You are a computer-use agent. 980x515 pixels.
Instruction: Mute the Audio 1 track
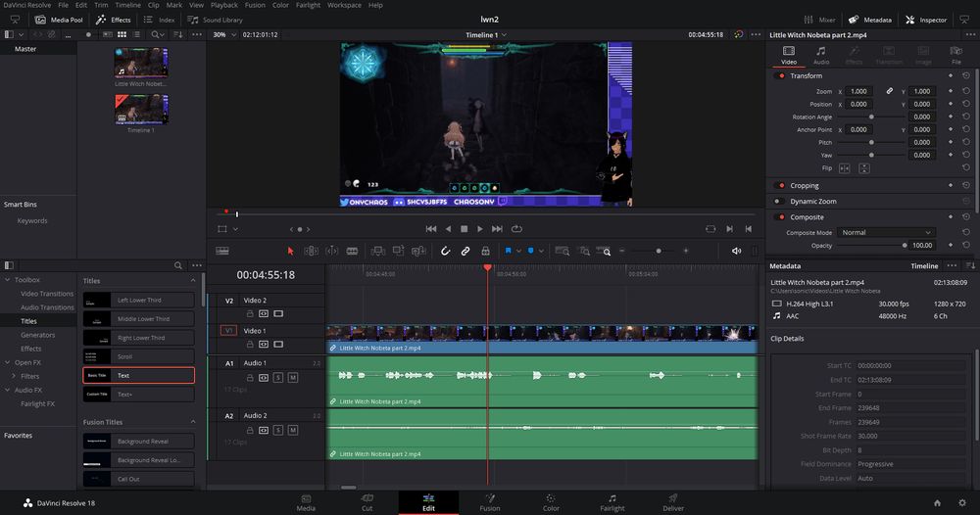click(x=292, y=377)
